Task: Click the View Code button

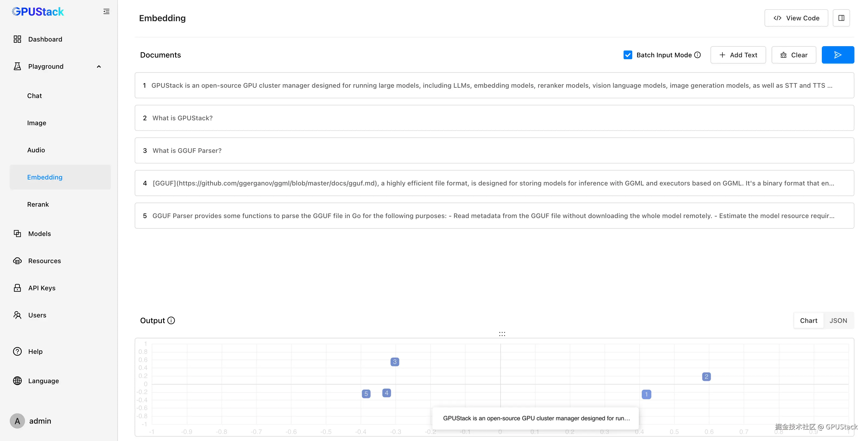Action: tap(796, 18)
